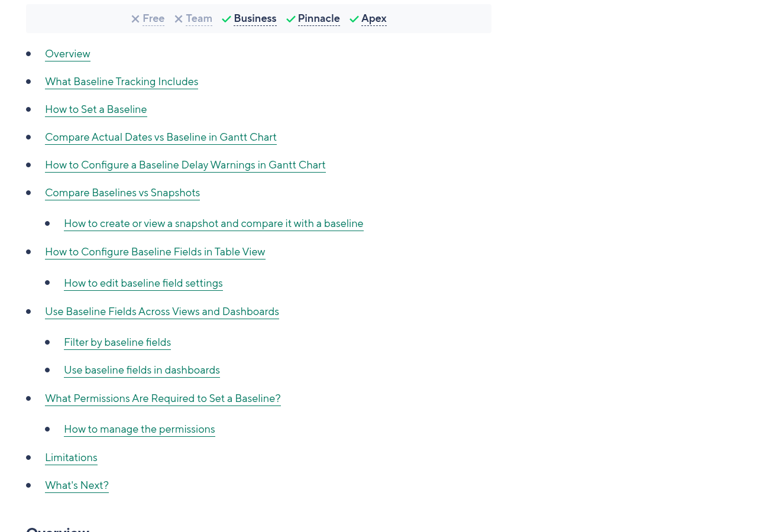Click the Pinnacle plan label
Image resolution: width=757 pixels, height=532 pixels.
point(319,19)
